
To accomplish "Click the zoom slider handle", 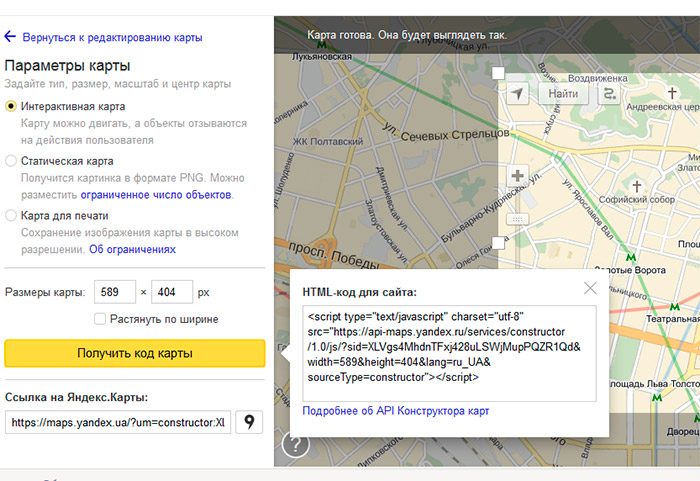I will point(517,219).
